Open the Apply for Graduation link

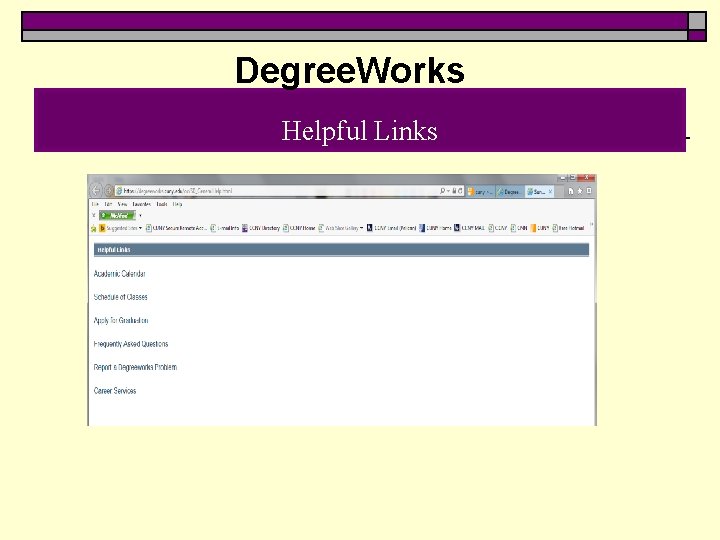point(121,321)
